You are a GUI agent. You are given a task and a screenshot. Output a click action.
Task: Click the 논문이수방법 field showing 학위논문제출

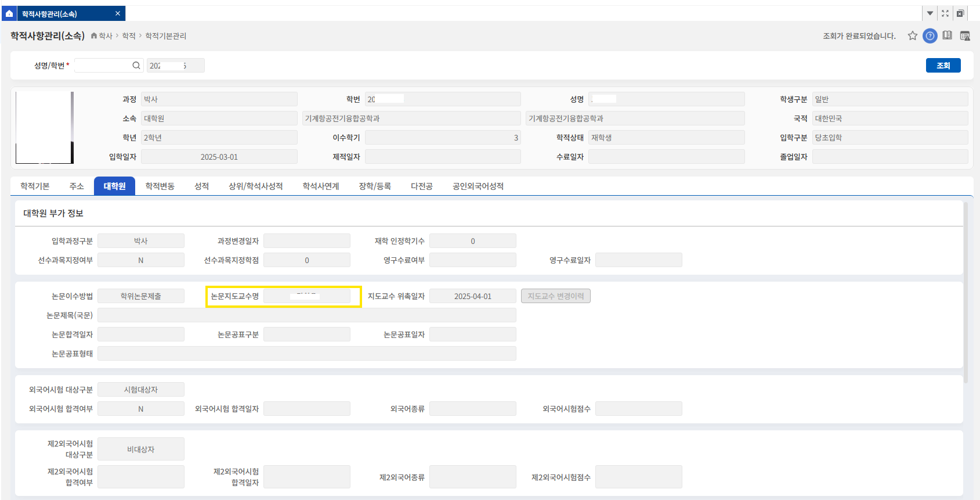(141, 296)
